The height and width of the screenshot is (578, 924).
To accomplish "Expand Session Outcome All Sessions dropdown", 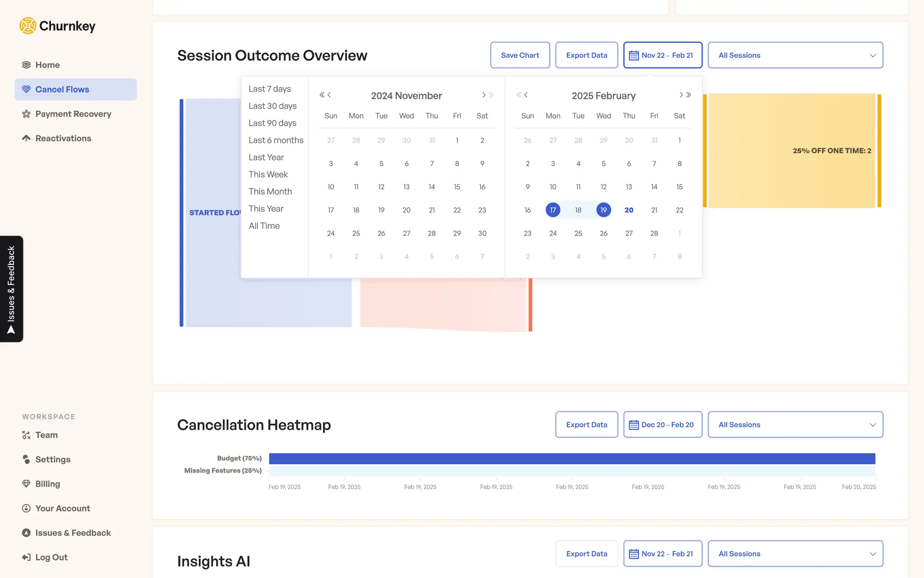I will click(x=795, y=55).
